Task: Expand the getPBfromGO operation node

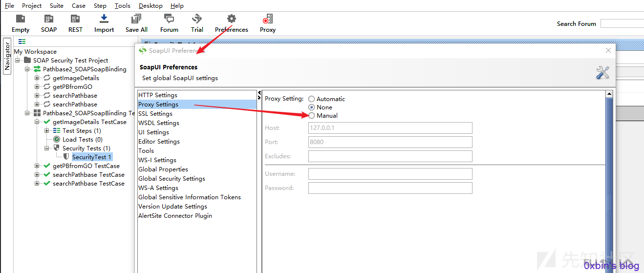Action: (x=37, y=86)
